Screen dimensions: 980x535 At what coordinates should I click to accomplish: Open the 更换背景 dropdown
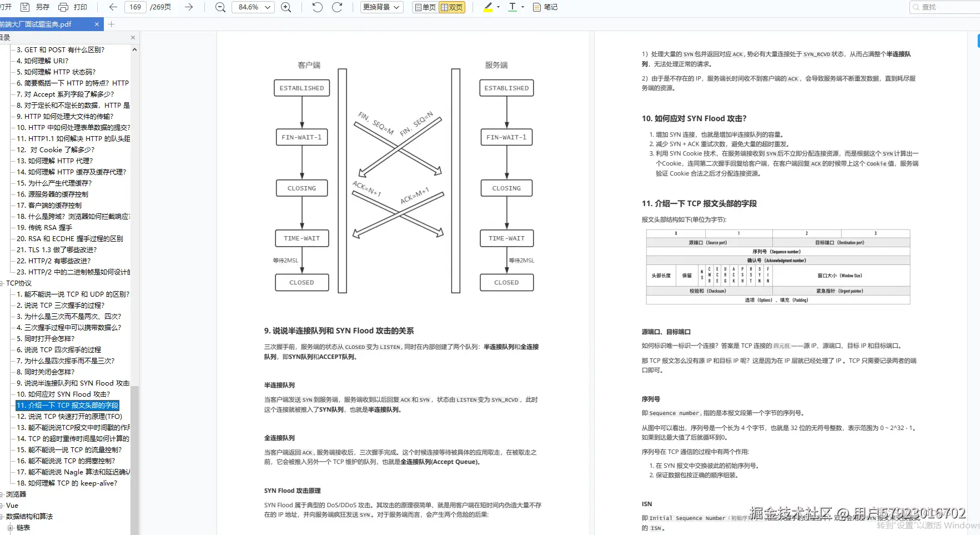pos(381,7)
